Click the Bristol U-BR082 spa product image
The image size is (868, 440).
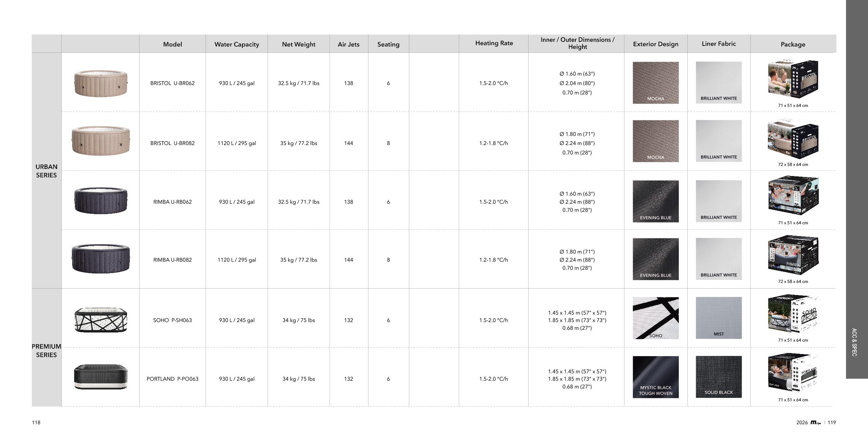tap(100, 141)
